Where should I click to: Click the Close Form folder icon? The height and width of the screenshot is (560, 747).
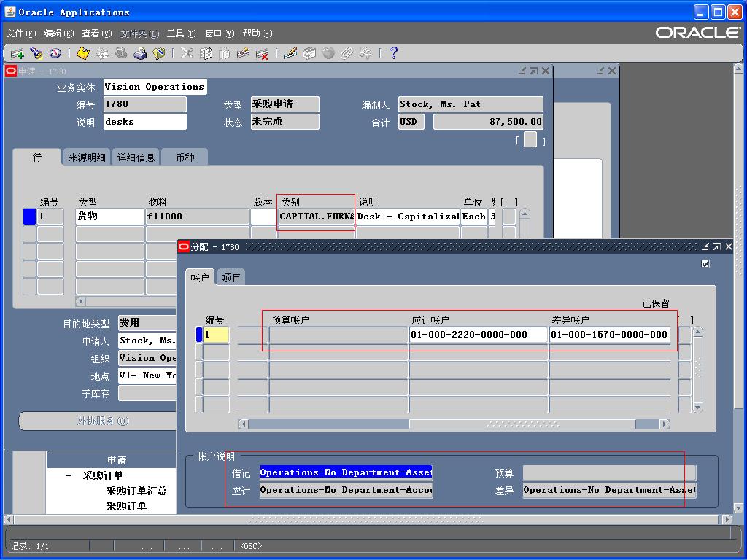(x=159, y=53)
